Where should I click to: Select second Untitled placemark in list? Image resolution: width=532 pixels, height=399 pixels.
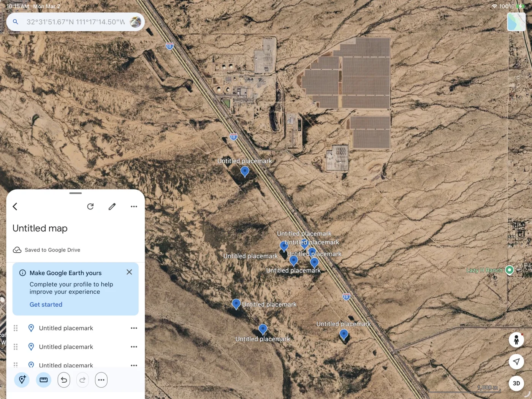66,347
